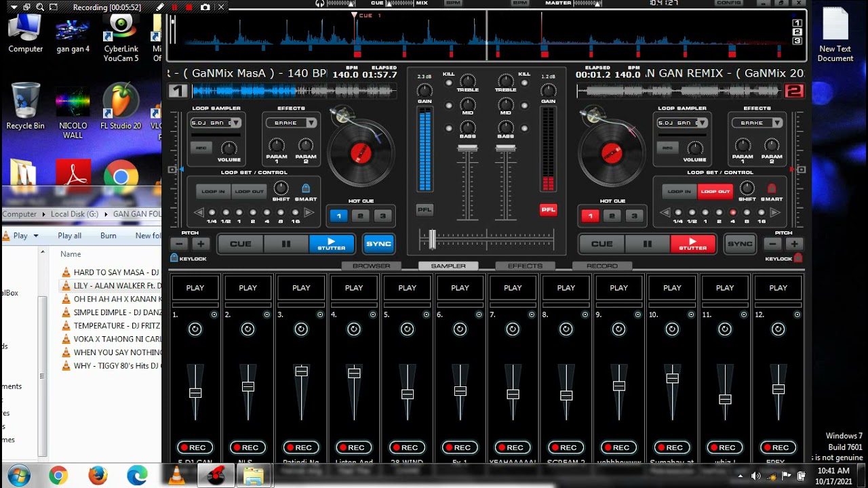Open Windows Start button
The image size is (868, 488).
[18, 475]
